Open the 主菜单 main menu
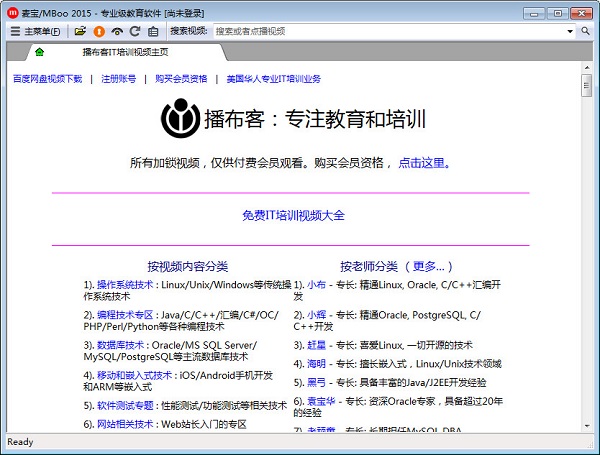The height and width of the screenshot is (455, 600). 35,31
